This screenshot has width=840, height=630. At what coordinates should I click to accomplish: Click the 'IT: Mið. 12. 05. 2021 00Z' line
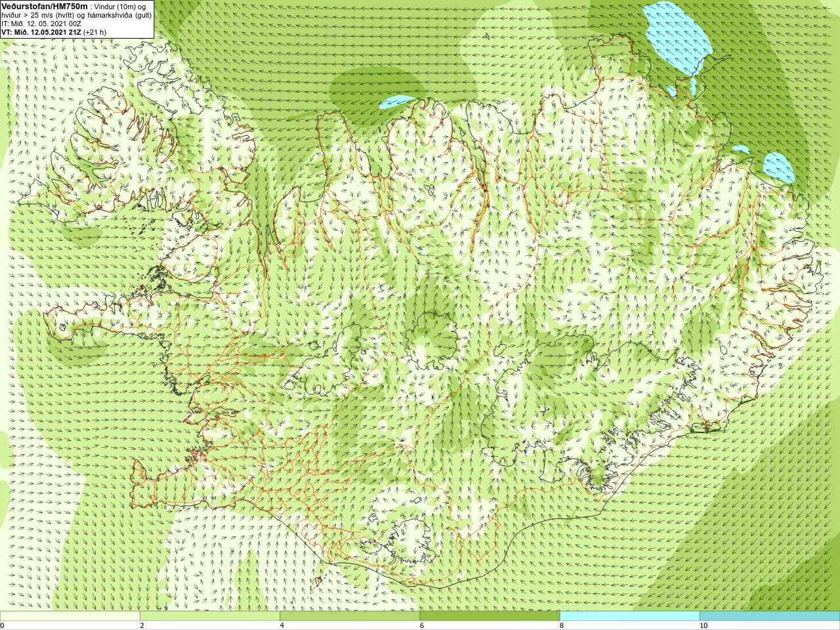coord(41,24)
